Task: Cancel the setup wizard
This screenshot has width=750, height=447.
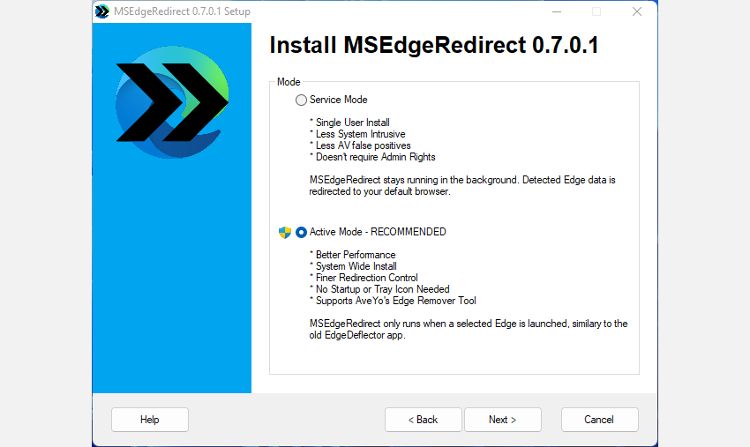Action: tap(599, 419)
